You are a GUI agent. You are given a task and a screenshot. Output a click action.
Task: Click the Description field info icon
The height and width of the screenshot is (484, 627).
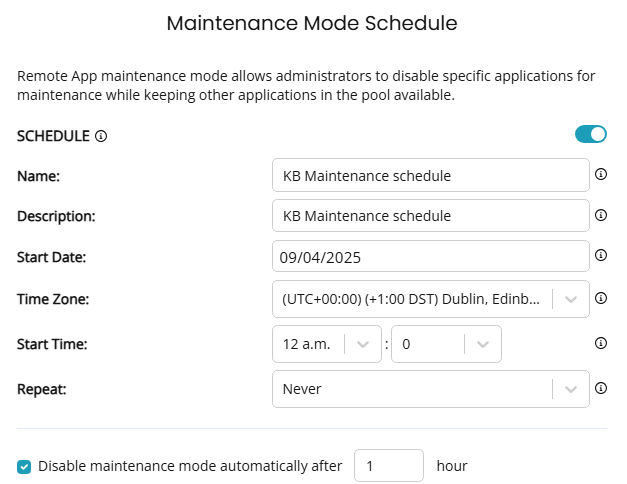tap(601, 215)
